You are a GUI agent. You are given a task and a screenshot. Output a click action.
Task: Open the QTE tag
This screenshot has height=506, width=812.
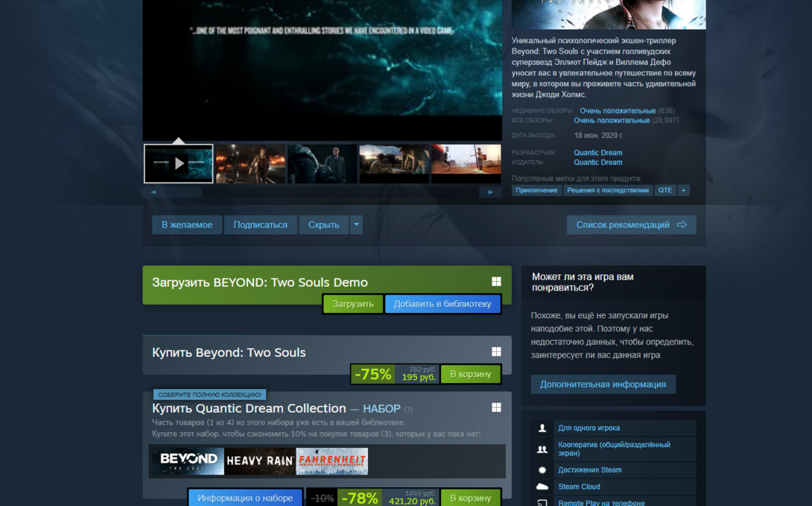pyautogui.click(x=664, y=191)
